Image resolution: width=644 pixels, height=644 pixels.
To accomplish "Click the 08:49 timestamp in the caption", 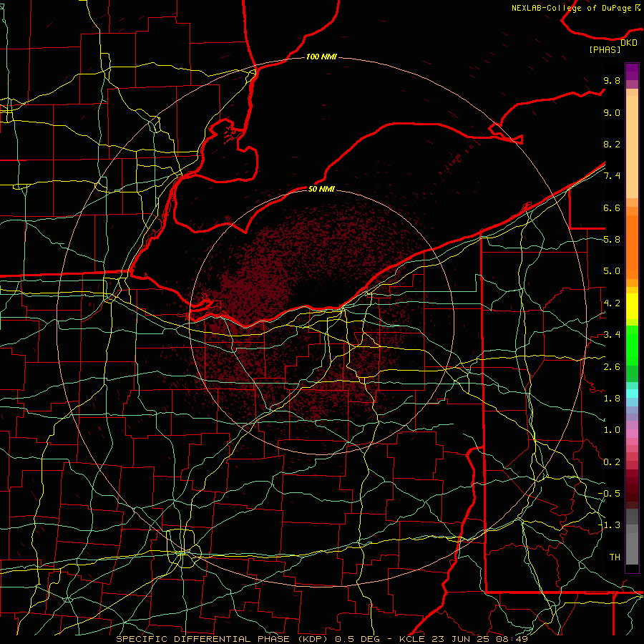I will click(512, 639).
